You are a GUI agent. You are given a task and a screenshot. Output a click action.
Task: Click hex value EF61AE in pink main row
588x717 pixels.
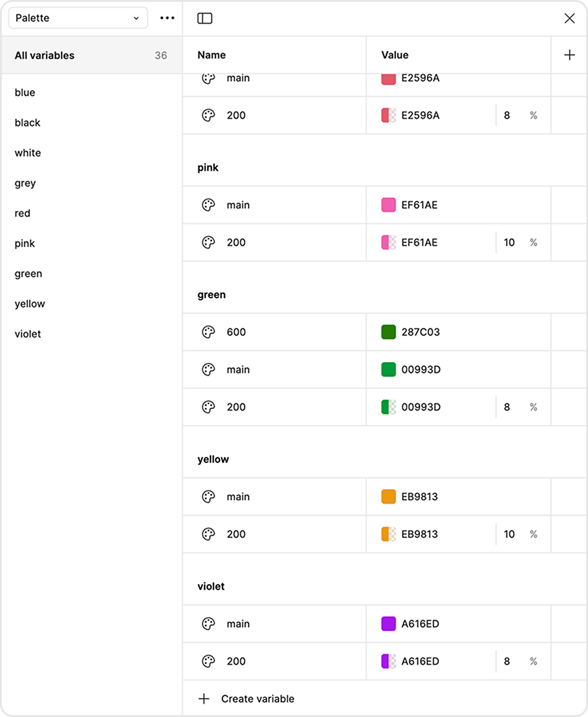419,205
